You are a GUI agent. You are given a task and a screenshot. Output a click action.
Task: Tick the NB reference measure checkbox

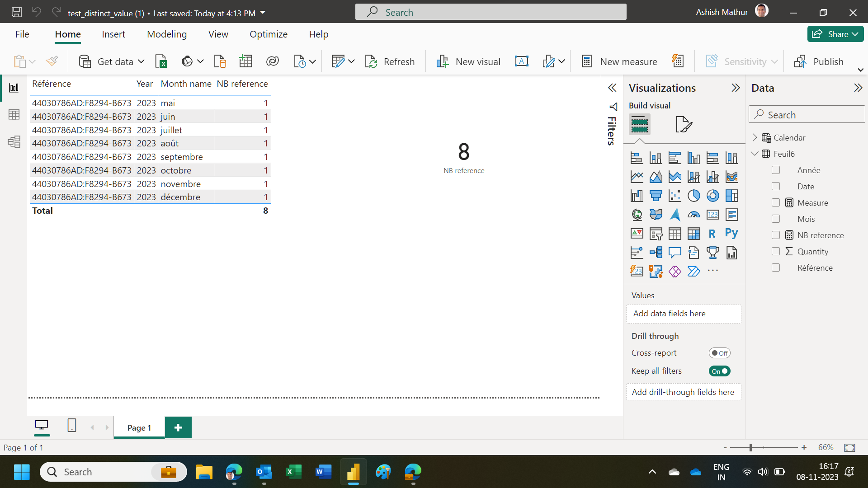[x=776, y=235]
